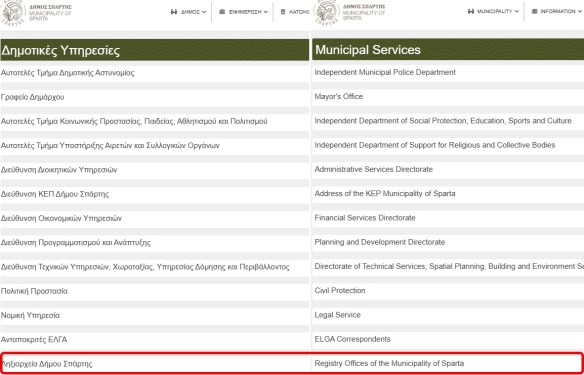The height and width of the screenshot is (375, 584).
Task: Open the ΚΑΤΟΙΚΟΣ menu
Action: point(295,12)
